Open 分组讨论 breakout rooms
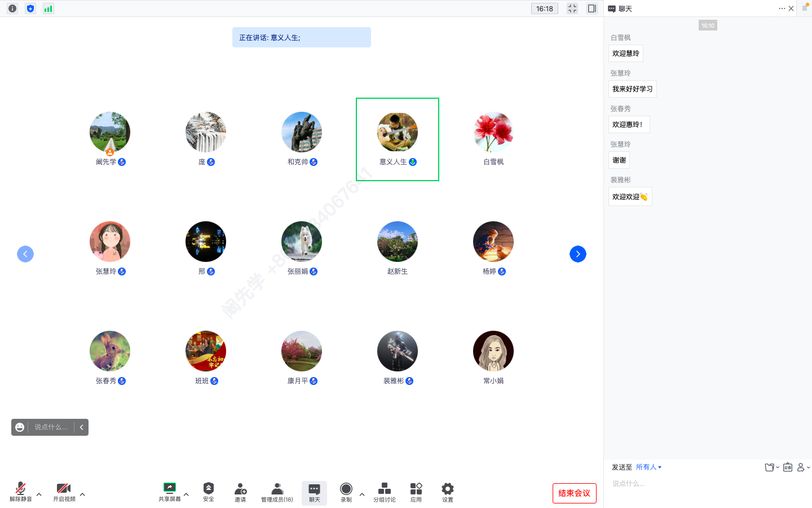The height and width of the screenshot is (508, 812). click(385, 491)
